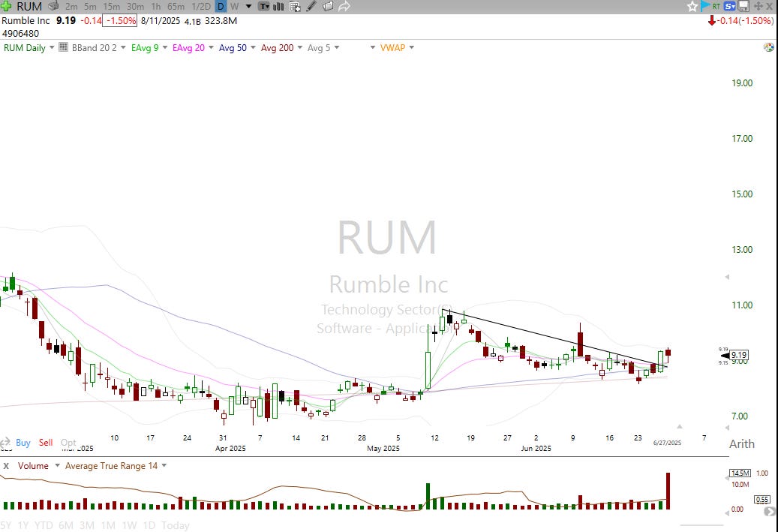Set chart range to 3M
Screen dimensions: 778x532
[x=87, y=525]
